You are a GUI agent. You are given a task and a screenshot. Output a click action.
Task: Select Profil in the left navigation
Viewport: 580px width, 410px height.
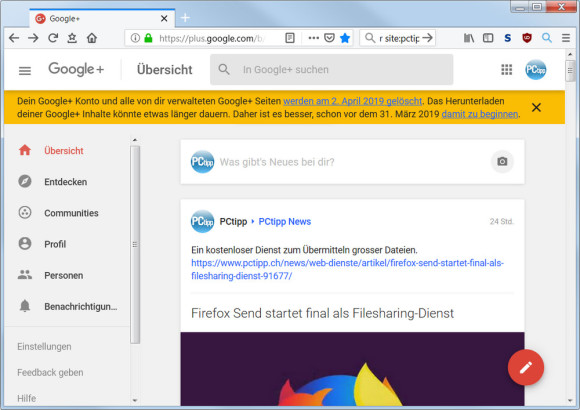pyautogui.click(x=55, y=244)
